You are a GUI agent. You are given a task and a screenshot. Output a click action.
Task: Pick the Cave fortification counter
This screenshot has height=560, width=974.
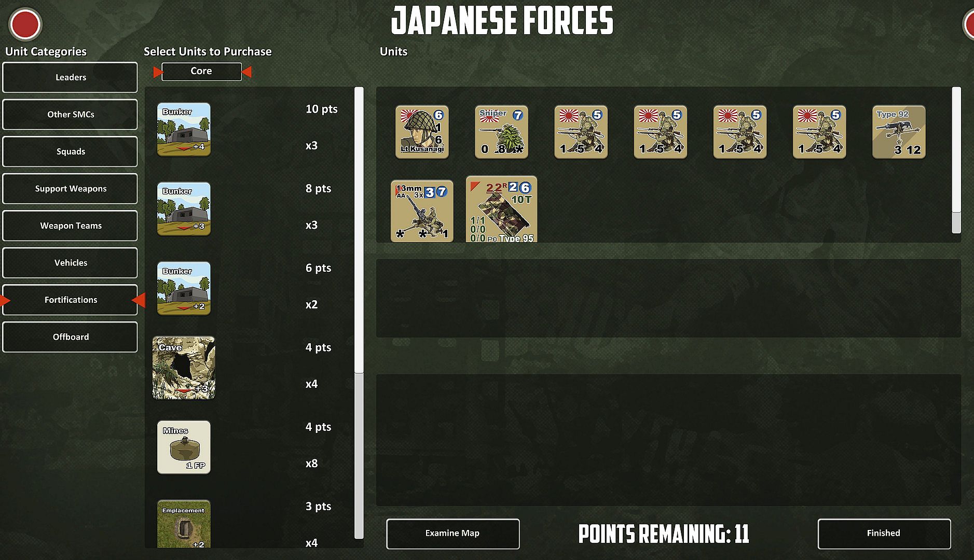(184, 368)
